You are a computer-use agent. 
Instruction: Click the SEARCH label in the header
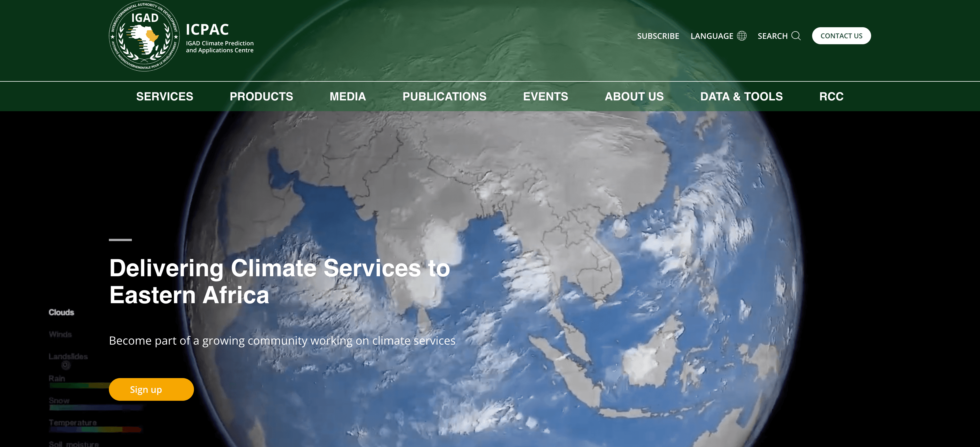pyautogui.click(x=772, y=36)
